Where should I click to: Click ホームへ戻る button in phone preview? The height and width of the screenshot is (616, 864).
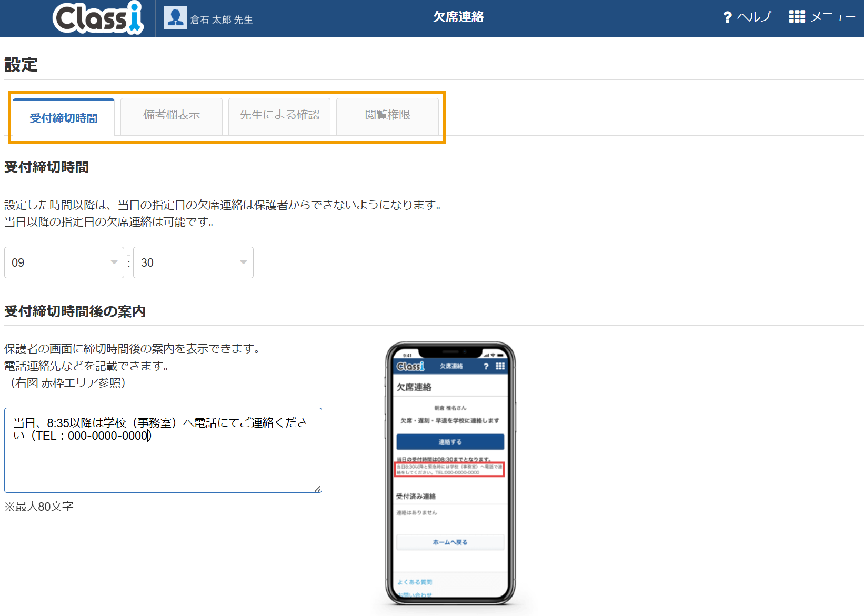[450, 542]
